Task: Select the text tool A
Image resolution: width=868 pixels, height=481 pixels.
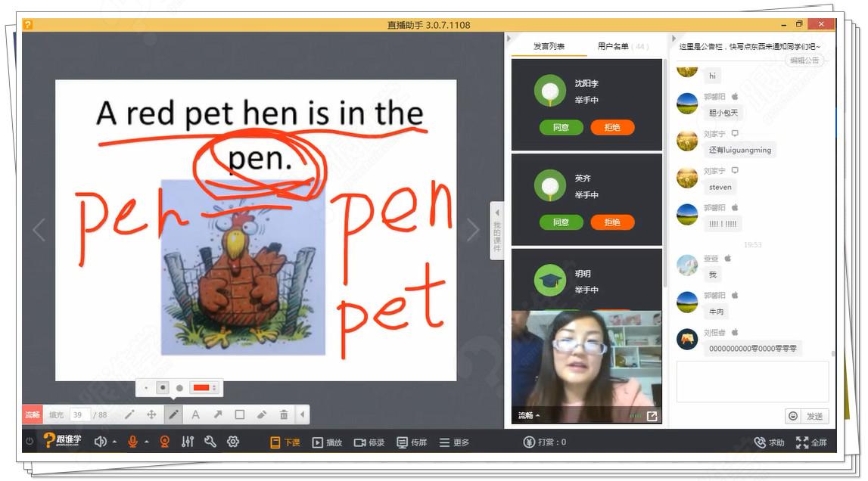Action: [195, 414]
